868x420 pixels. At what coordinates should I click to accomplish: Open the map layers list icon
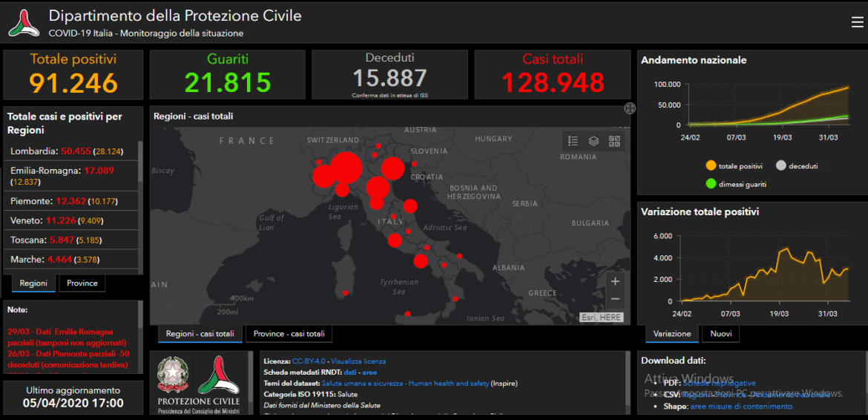click(594, 141)
